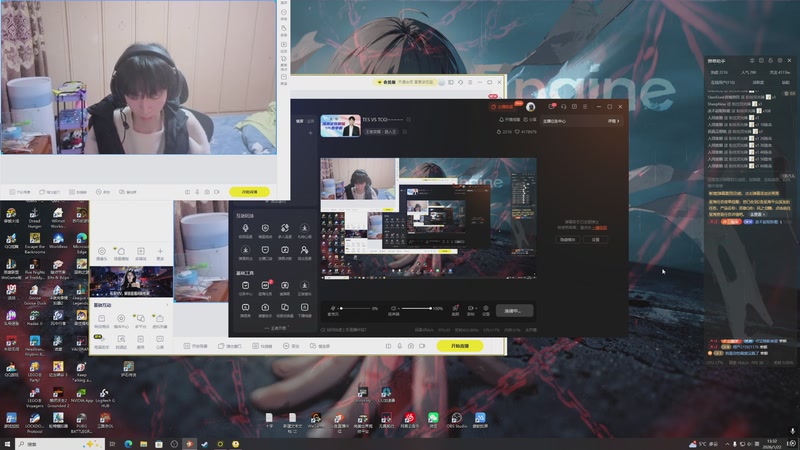Click the left button under the right panel message
The height and width of the screenshot is (450, 800).
click(x=567, y=239)
